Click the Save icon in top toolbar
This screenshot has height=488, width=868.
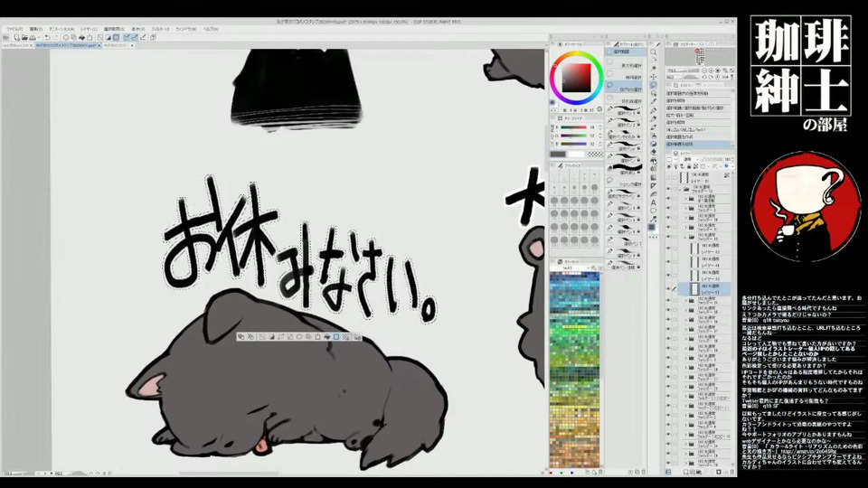tap(33, 38)
